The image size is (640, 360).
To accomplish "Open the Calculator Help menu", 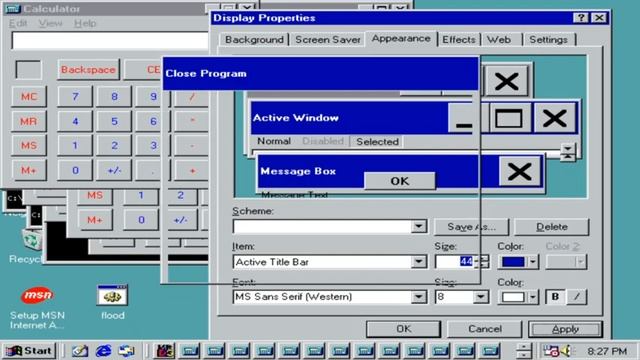I will coord(85,23).
